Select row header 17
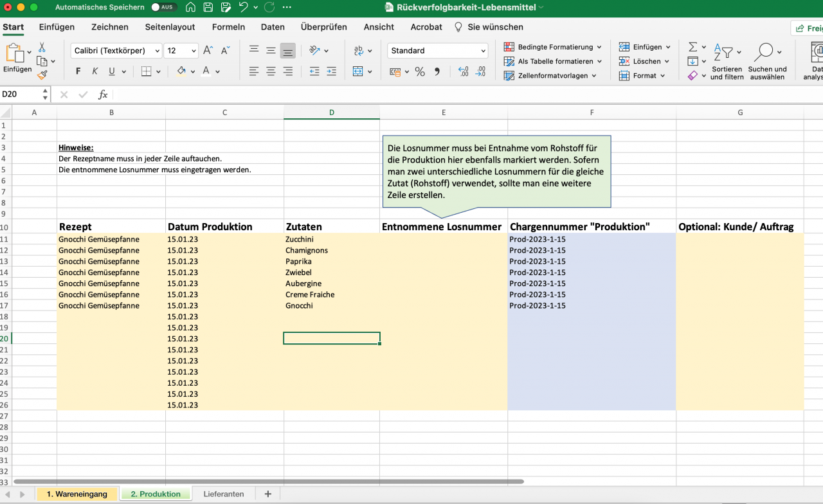The width and height of the screenshot is (823, 504). [x=6, y=305]
